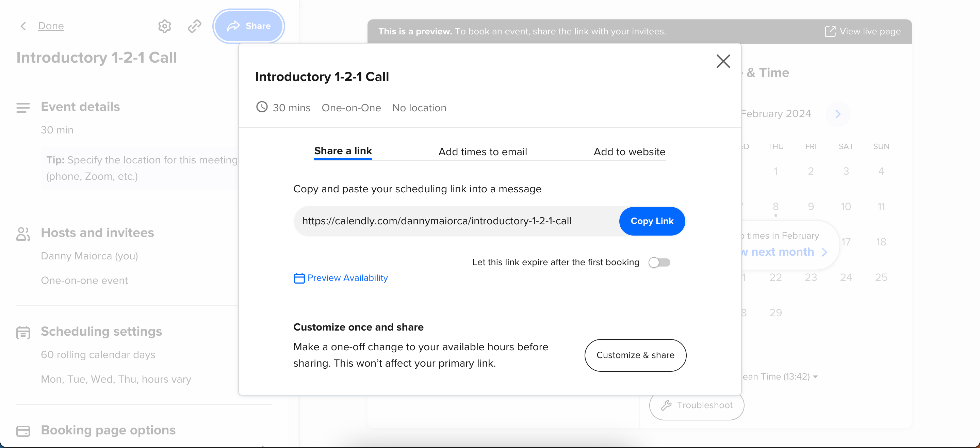Click the Scheduling settings calendar icon

(23, 333)
